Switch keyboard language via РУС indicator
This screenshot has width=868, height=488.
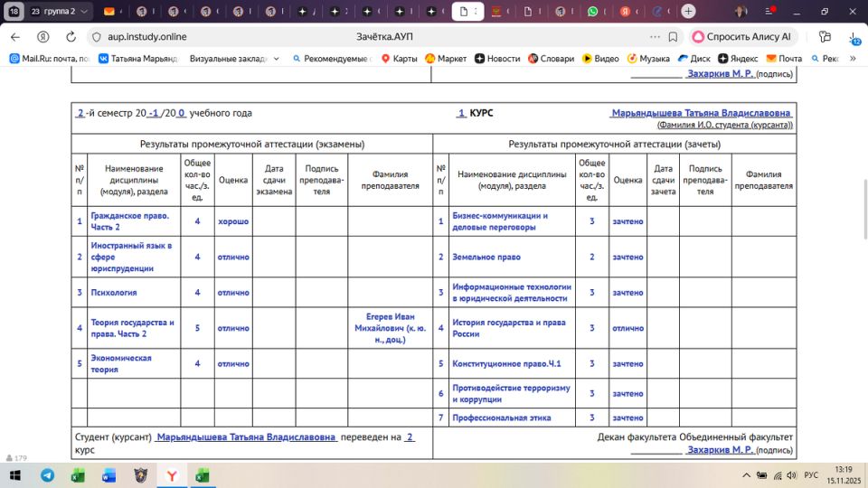(811, 475)
